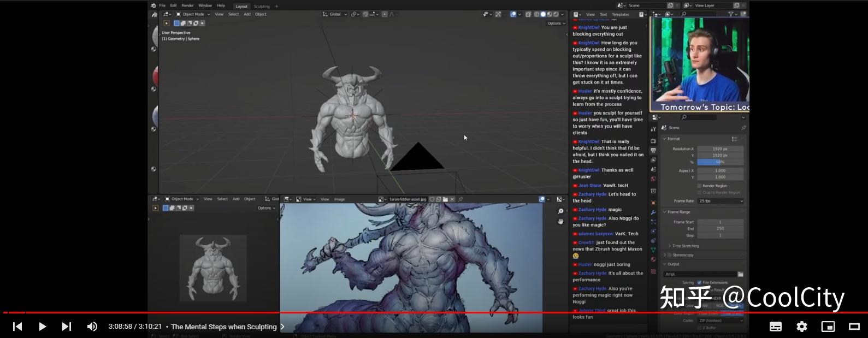Open the File menu
This screenshot has height=338, width=868.
click(x=162, y=5)
